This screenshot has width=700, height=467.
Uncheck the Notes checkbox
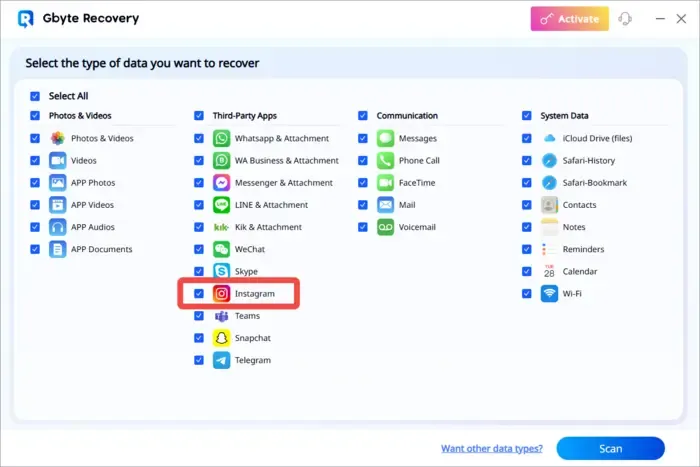pyautogui.click(x=527, y=227)
